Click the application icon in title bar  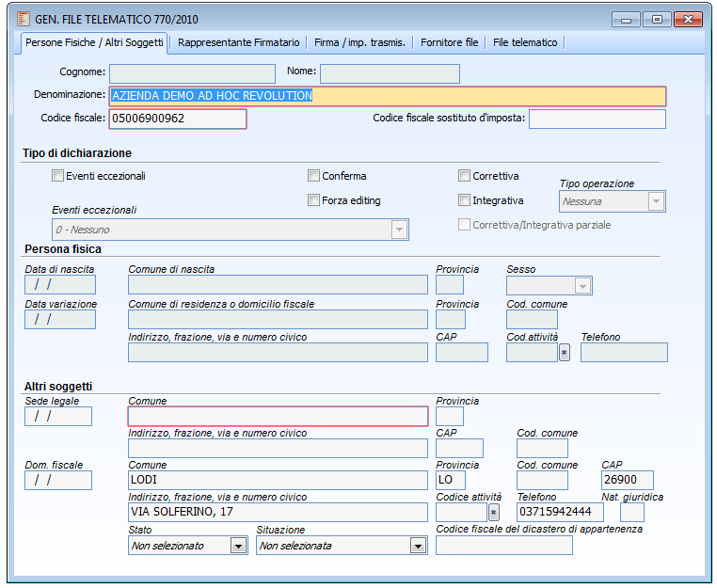click(x=23, y=19)
